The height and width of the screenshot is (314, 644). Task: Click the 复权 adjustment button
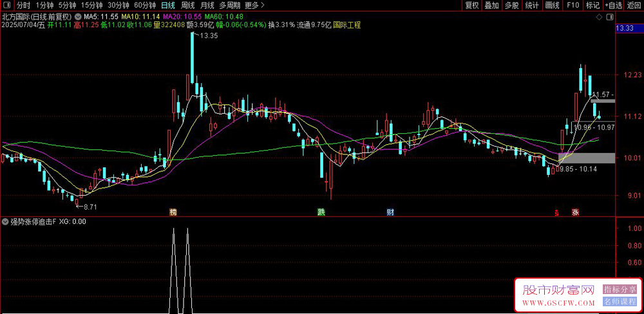472,5
